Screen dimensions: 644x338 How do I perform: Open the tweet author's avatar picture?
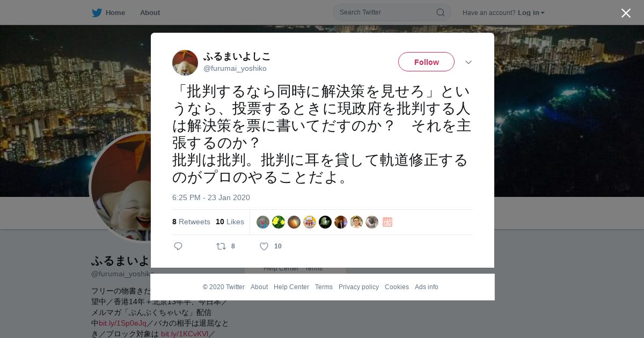coord(185,63)
